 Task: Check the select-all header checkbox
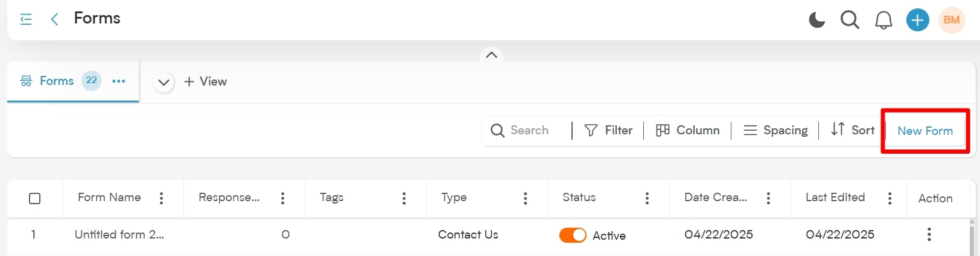35,198
